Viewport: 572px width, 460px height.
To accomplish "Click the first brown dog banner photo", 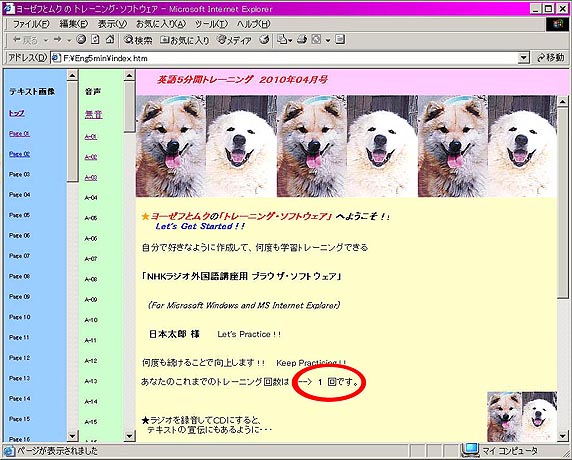I will [171, 146].
